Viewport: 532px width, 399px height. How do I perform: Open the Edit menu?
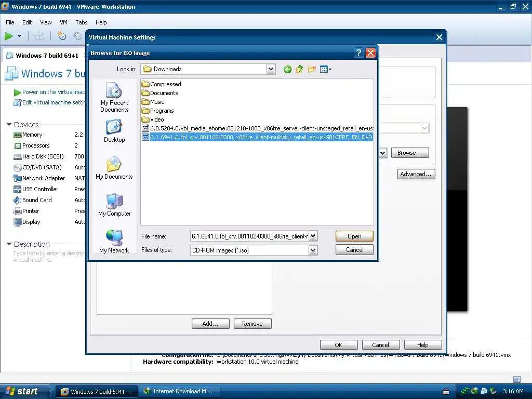pos(27,22)
